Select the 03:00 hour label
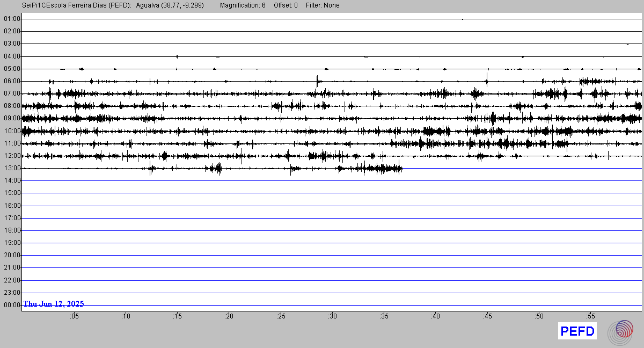The width and height of the screenshot is (644, 348). click(x=12, y=44)
